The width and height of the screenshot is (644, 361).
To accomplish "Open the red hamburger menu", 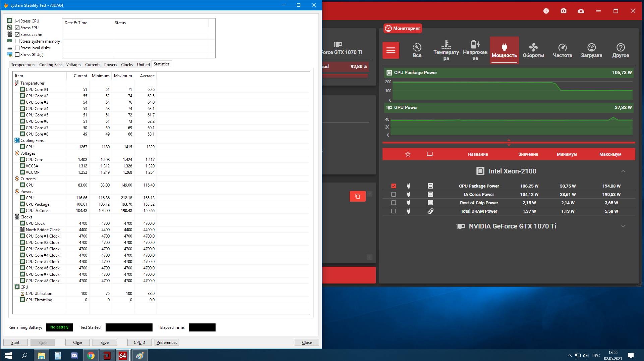I will 391,50.
